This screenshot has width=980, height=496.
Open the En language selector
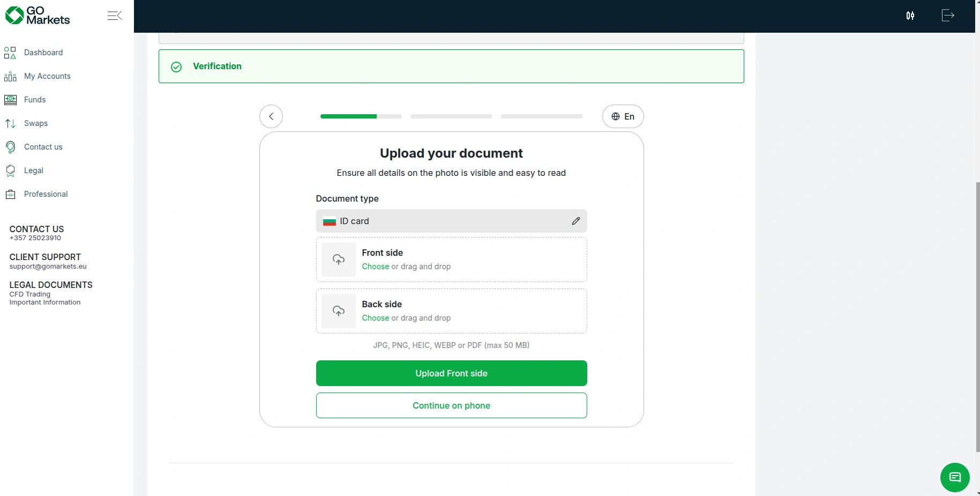point(623,116)
